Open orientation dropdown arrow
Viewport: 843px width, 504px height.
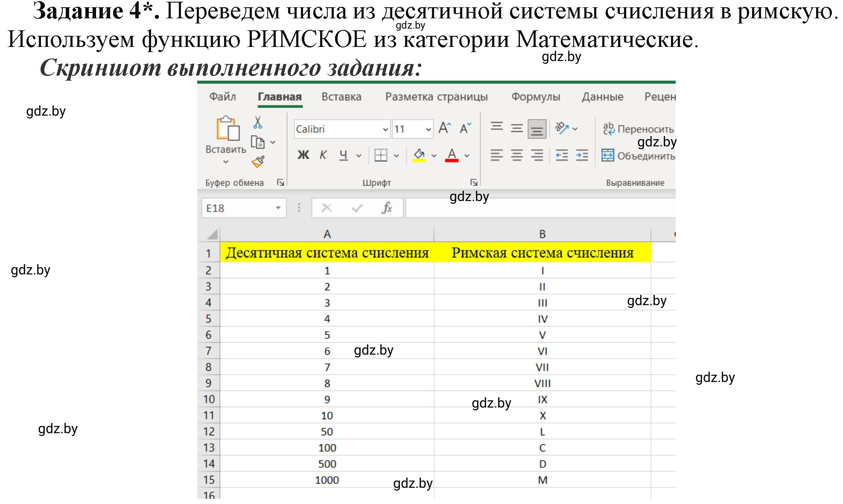tap(575, 128)
